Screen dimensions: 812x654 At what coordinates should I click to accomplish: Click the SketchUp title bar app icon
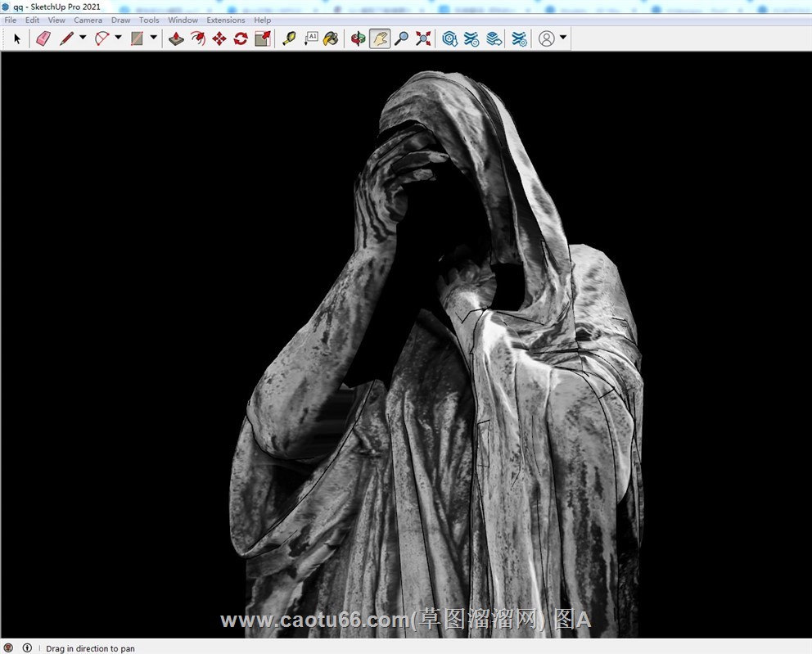tap(5, 7)
